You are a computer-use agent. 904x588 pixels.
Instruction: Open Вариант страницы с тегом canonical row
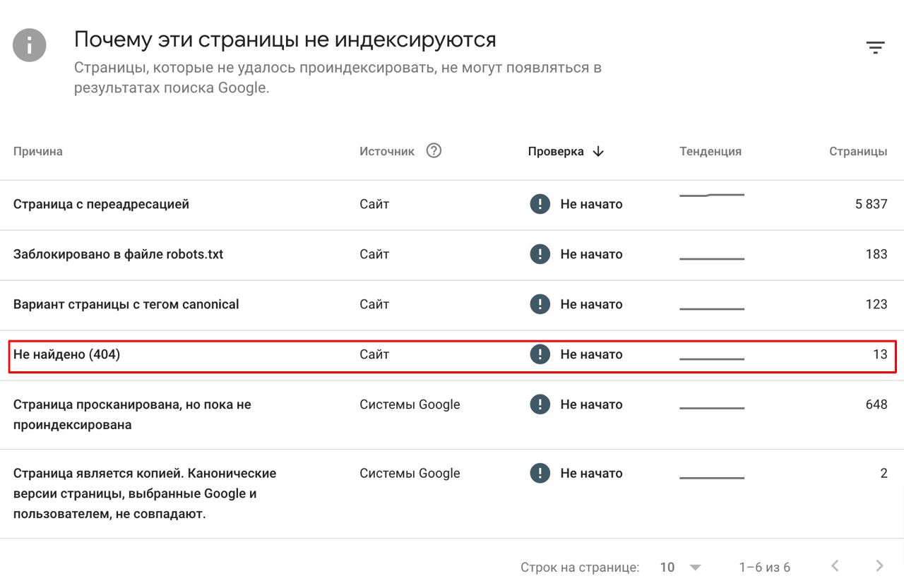(126, 305)
